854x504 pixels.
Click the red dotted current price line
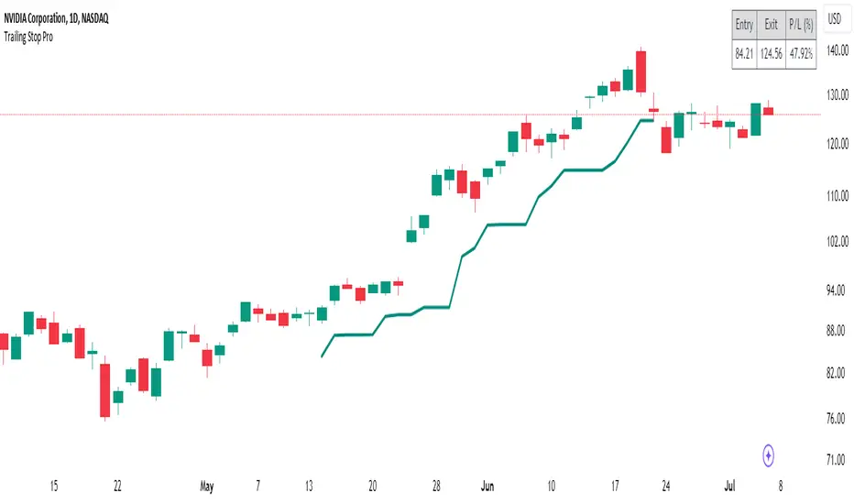[275, 115]
